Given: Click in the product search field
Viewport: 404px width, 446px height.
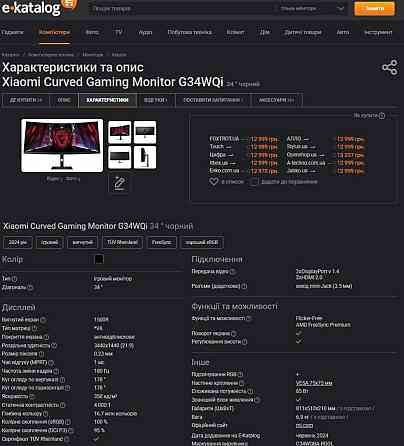Looking at the screenshot, I should pyautogui.click(x=182, y=9).
